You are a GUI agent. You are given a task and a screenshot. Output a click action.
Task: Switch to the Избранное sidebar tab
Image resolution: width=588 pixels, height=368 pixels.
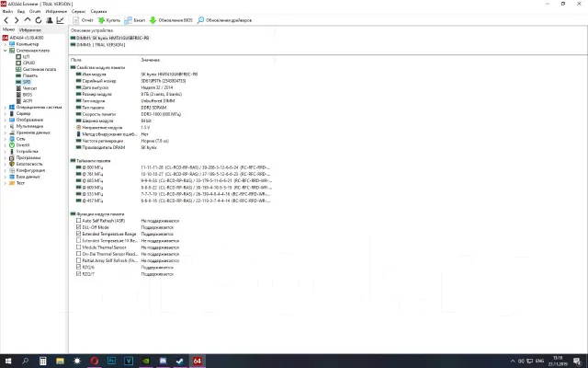[30, 30]
